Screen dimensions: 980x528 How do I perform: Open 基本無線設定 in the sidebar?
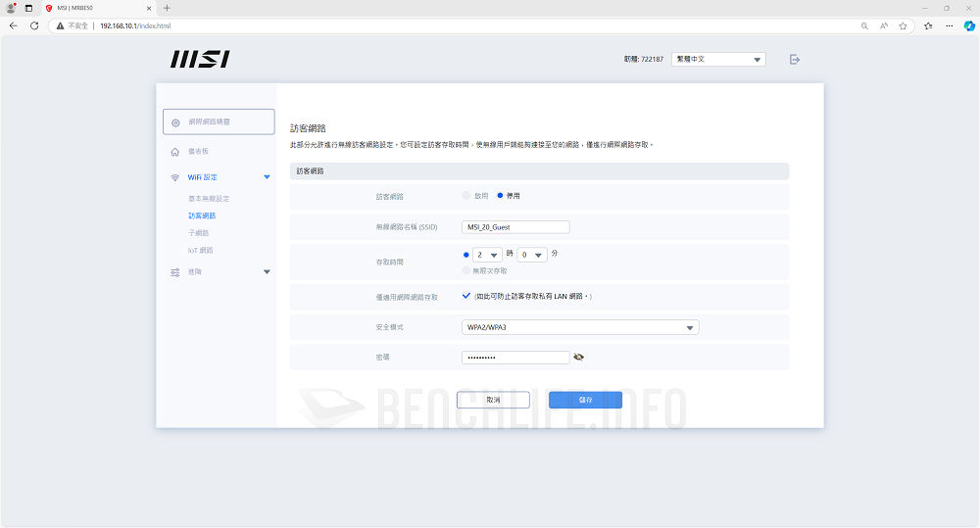(x=209, y=199)
